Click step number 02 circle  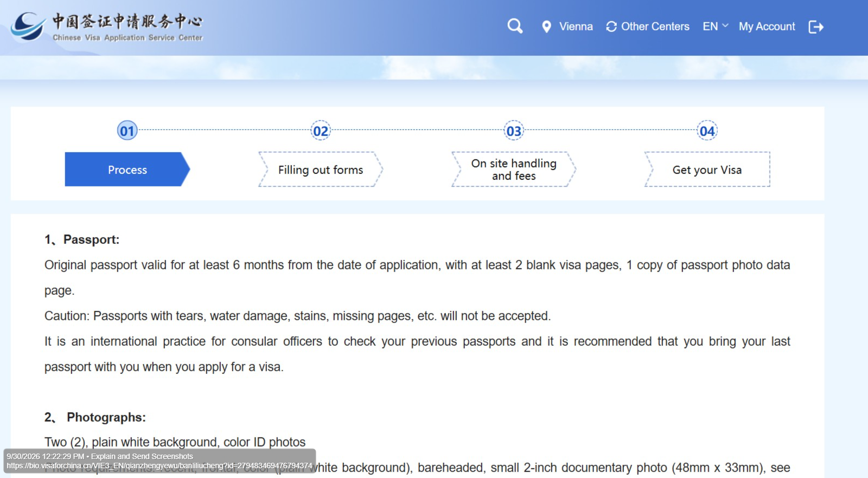click(321, 131)
